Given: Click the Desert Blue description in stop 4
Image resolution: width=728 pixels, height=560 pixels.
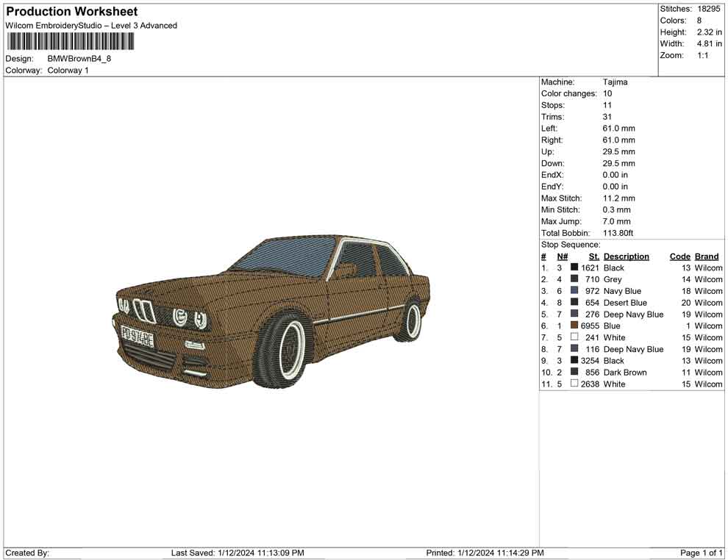Looking at the screenshot, I should click(625, 303).
